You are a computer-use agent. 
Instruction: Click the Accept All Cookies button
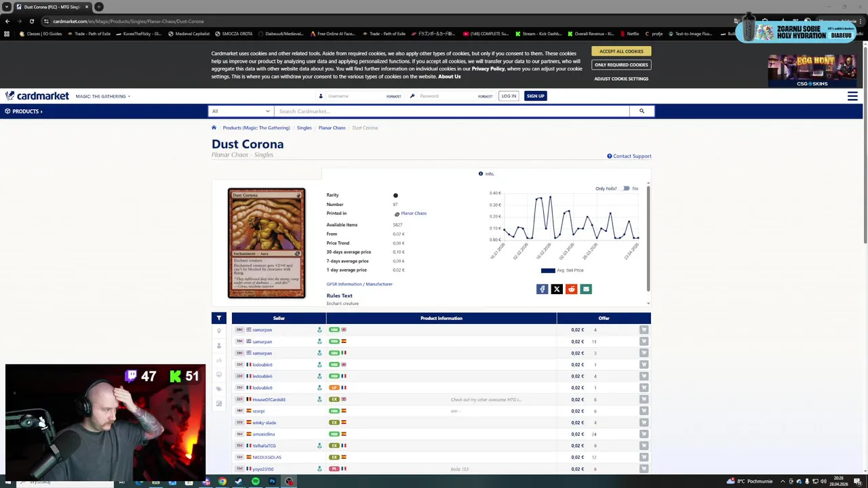[621, 52]
